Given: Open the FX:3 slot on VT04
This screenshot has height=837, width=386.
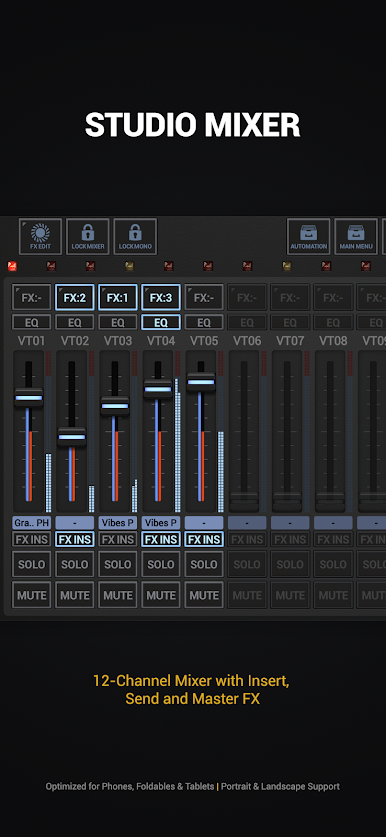Looking at the screenshot, I should coord(161,297).
